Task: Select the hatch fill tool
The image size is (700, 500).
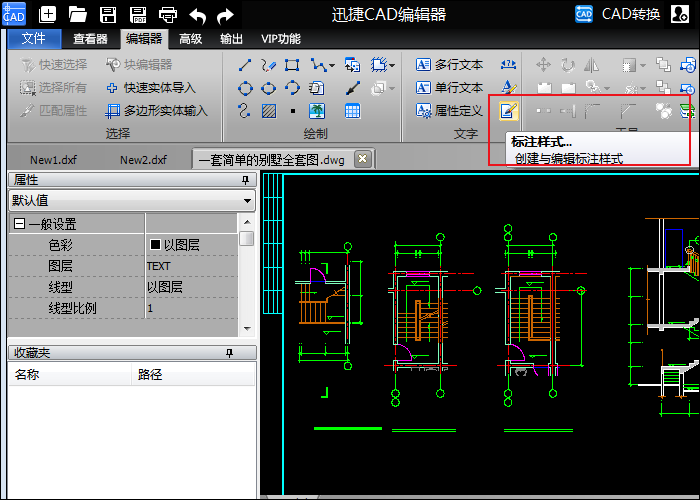Action: coord(269,111)
